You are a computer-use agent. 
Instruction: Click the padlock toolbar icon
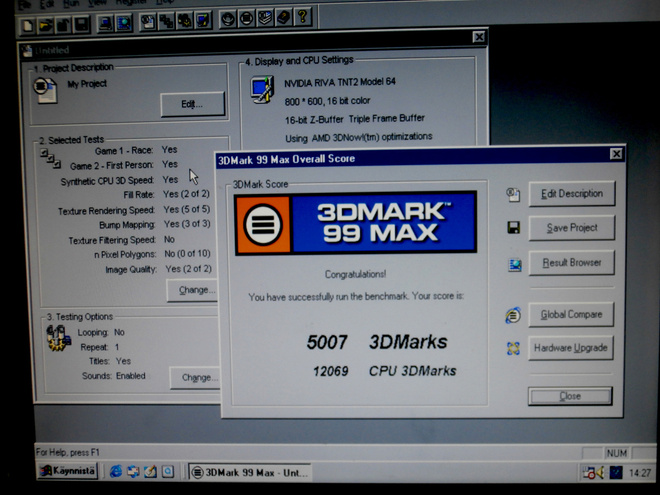tap(64, 24)
